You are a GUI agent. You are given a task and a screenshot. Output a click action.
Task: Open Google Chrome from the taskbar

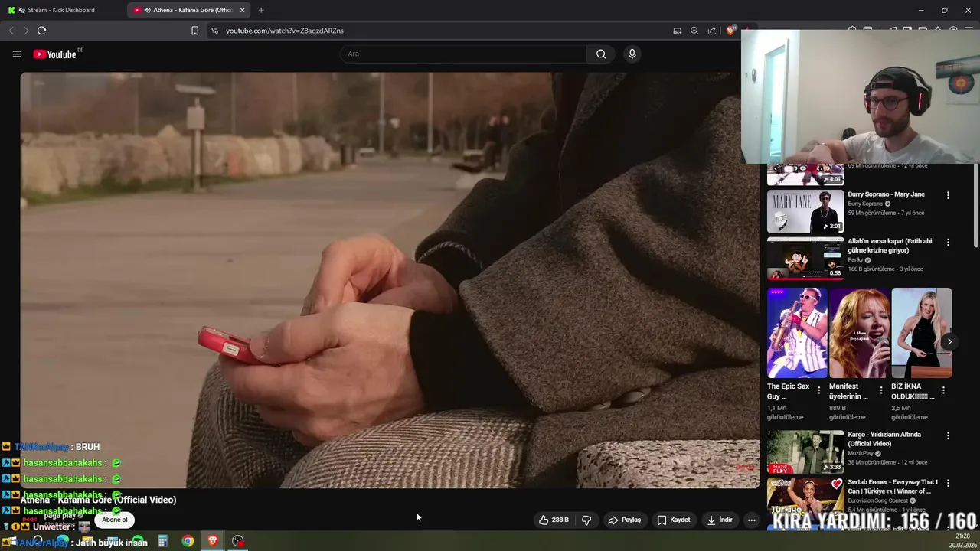(188, 541)
